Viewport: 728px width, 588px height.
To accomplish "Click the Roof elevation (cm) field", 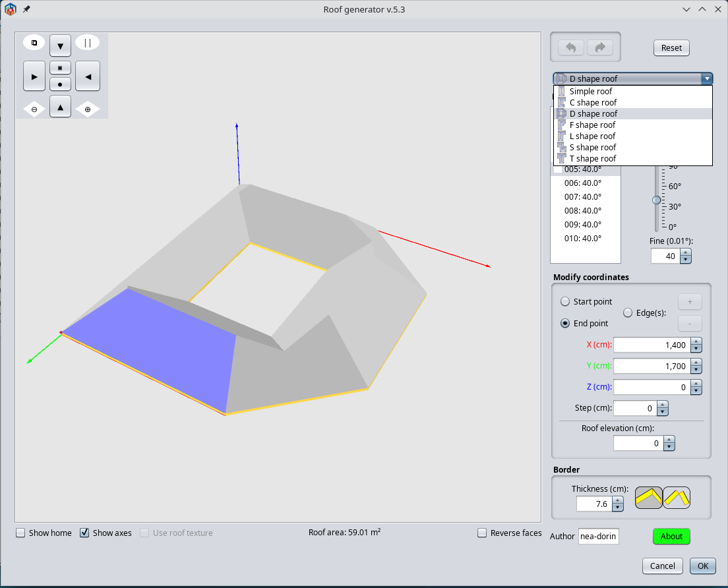I will (x=638, y=443).
